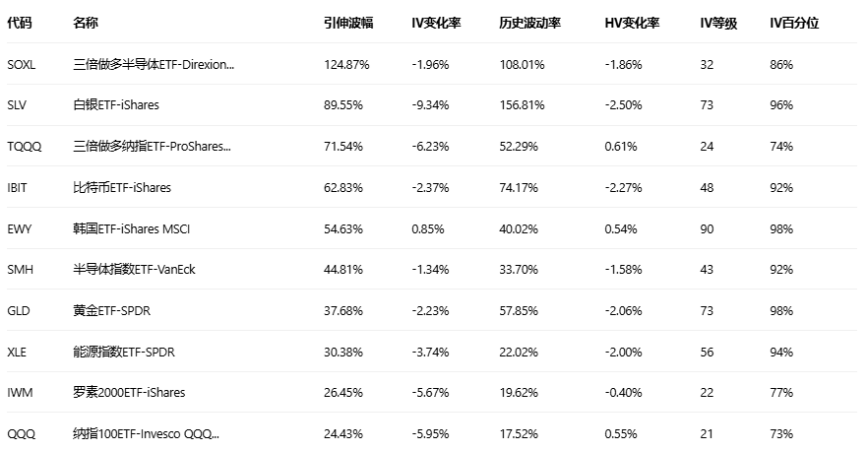The height and width of the screenshot is (451, 868).
Task: Click 白银ETF-iShares fund name
Action: [116, 105]
